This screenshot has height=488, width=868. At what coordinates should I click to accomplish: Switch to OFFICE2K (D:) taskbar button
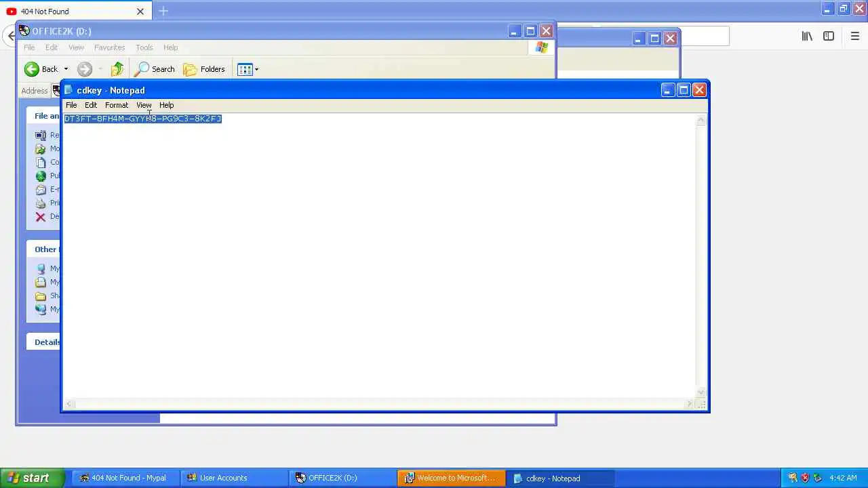tap(343, 478)
